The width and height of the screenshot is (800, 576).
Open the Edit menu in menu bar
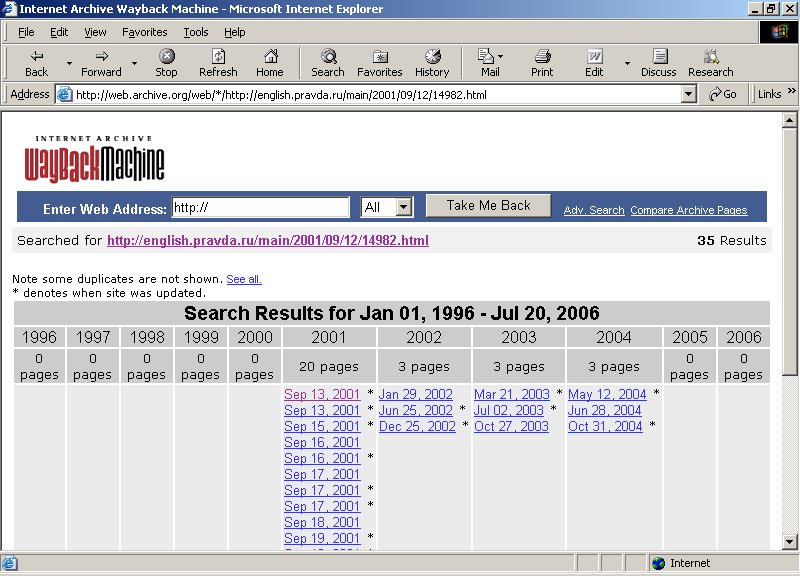click(x=59, y=33)
